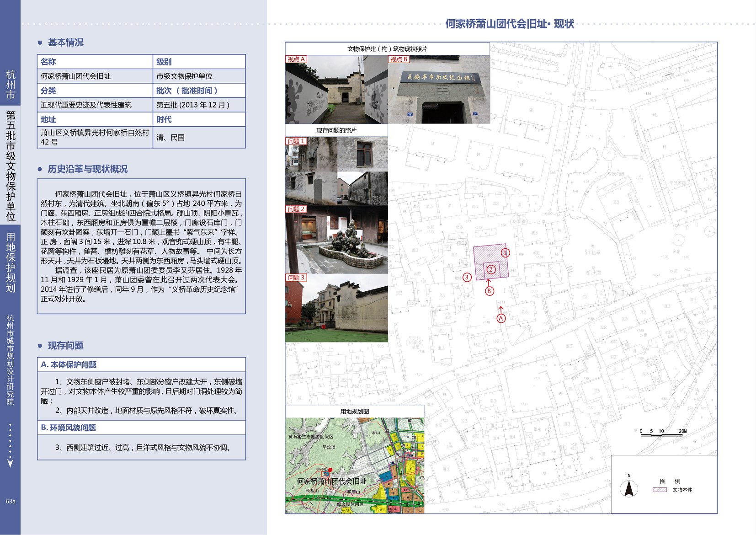The width and height of the screenshot is (756, 535).
Task: Click the hatched 文物本体 legend swatch
Action: point(660,490)
